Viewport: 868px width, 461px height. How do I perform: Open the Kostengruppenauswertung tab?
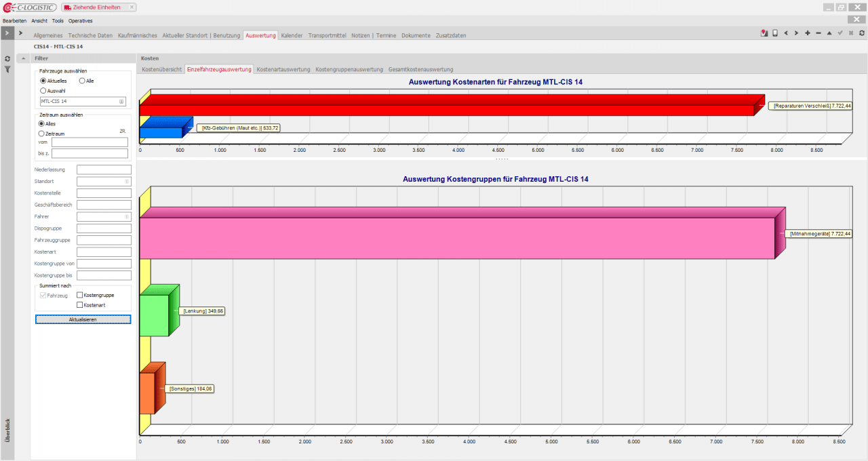pyautogui.click(x=349, y=69)
